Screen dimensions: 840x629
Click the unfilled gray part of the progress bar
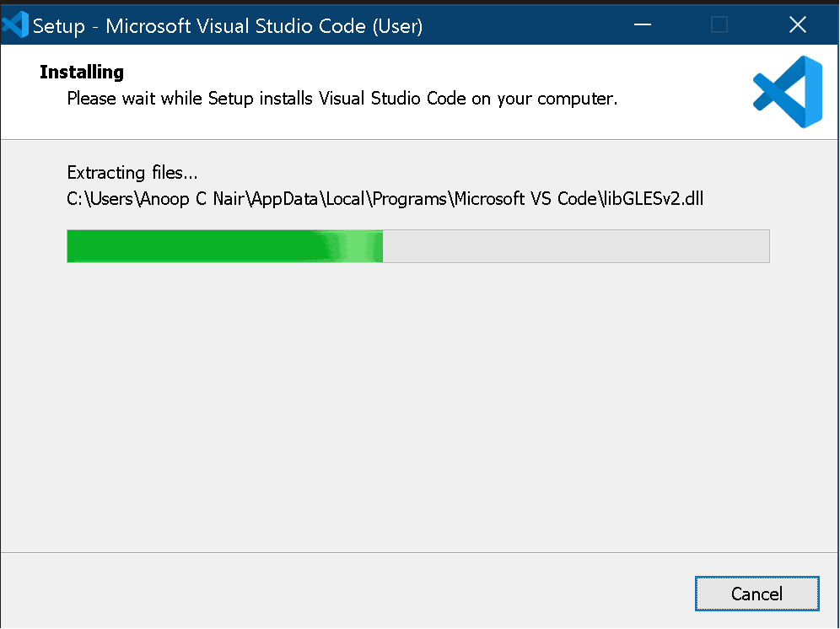(573, 246)
